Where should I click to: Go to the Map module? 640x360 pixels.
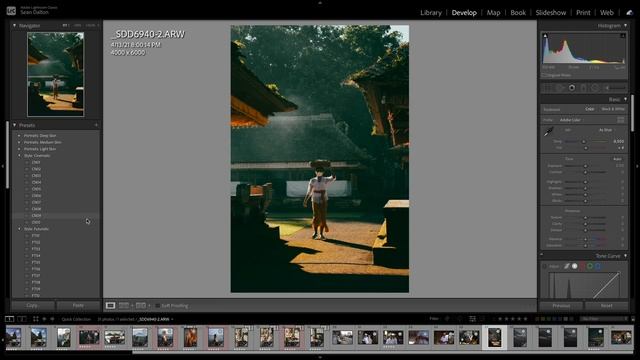(493, 13)
